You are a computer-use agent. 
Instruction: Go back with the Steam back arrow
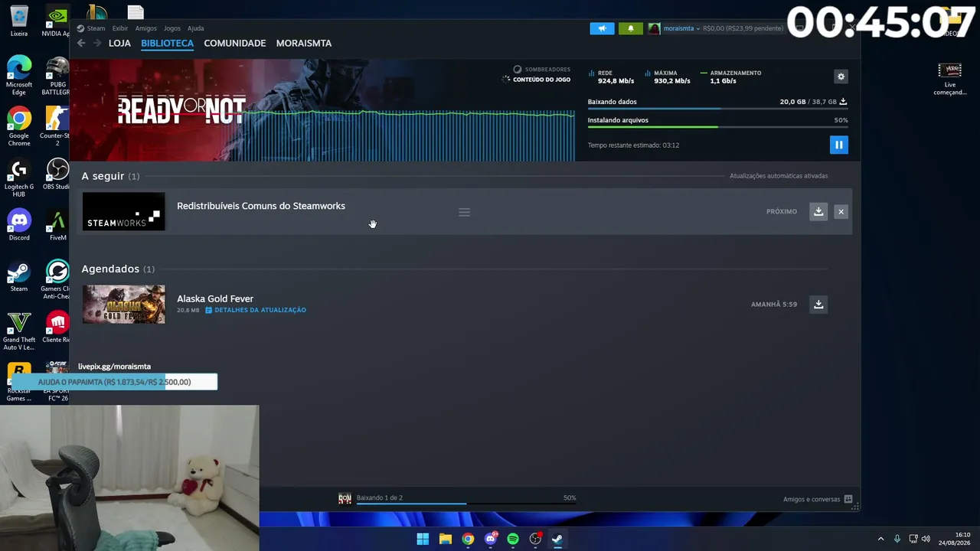[81, 43]
